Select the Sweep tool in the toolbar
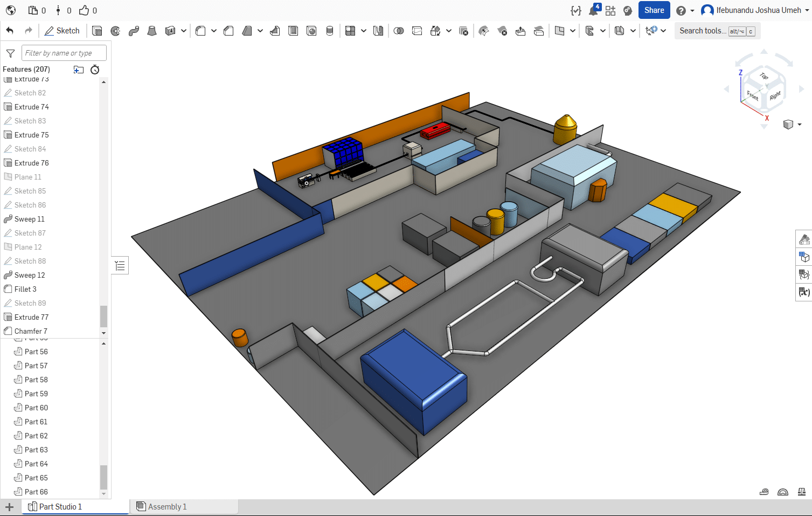The image size is (812, 516). pyautogui.click(x=134, y=31)
